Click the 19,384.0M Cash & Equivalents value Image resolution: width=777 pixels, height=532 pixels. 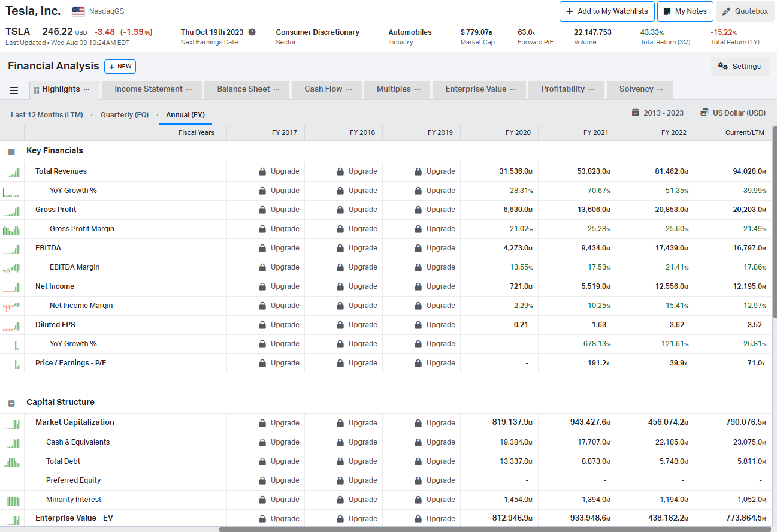point(516,442)
